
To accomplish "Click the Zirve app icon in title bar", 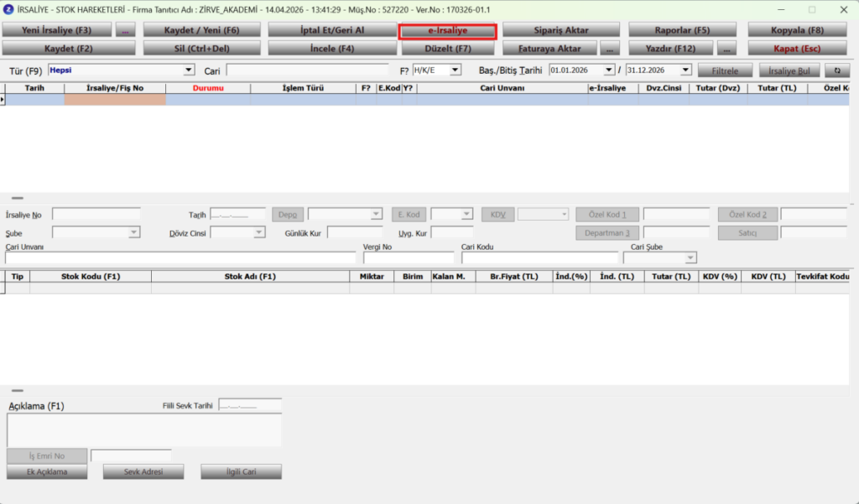I will click(x=8, y=9).
